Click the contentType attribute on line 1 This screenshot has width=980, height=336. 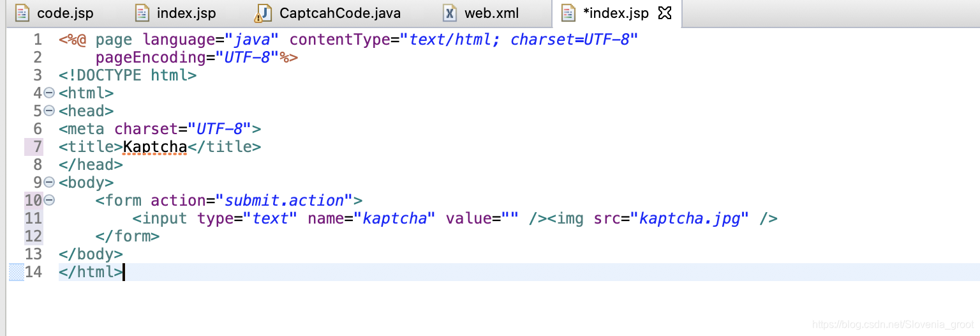tap(340, 40)
